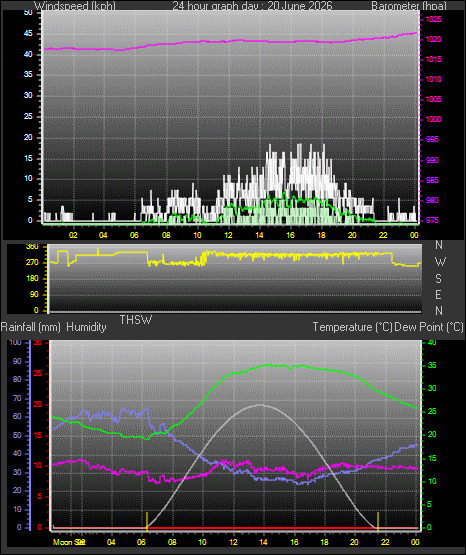
Task: Click the S compass label beside wind direction
Action: click(x=438, y=279)
